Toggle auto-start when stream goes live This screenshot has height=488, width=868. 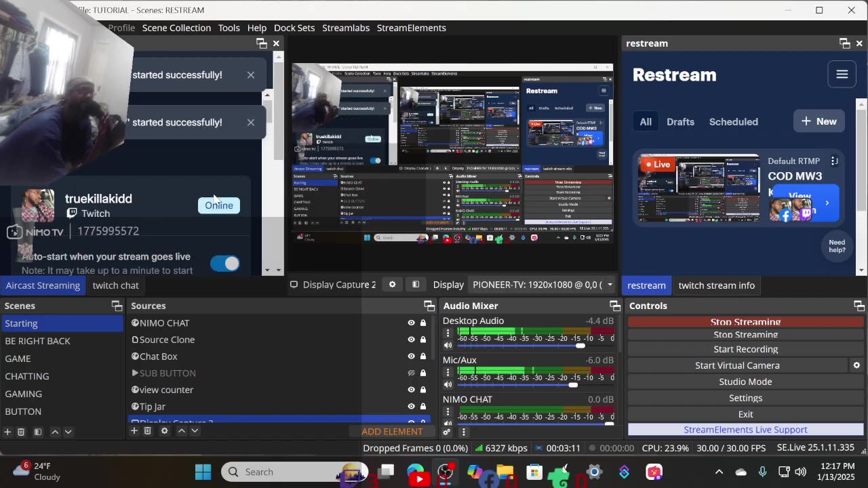[x=225, y=264]
